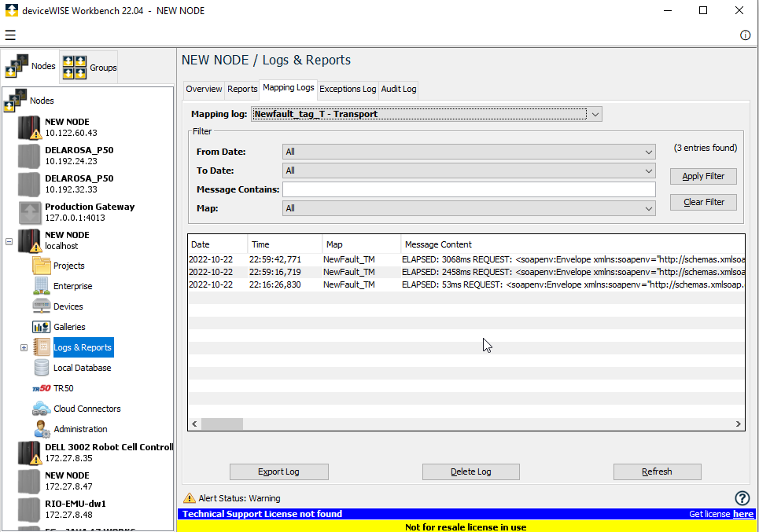The image size is (759, 532).
Task: Switch to the Groups tab
Action: coord(90,68)
